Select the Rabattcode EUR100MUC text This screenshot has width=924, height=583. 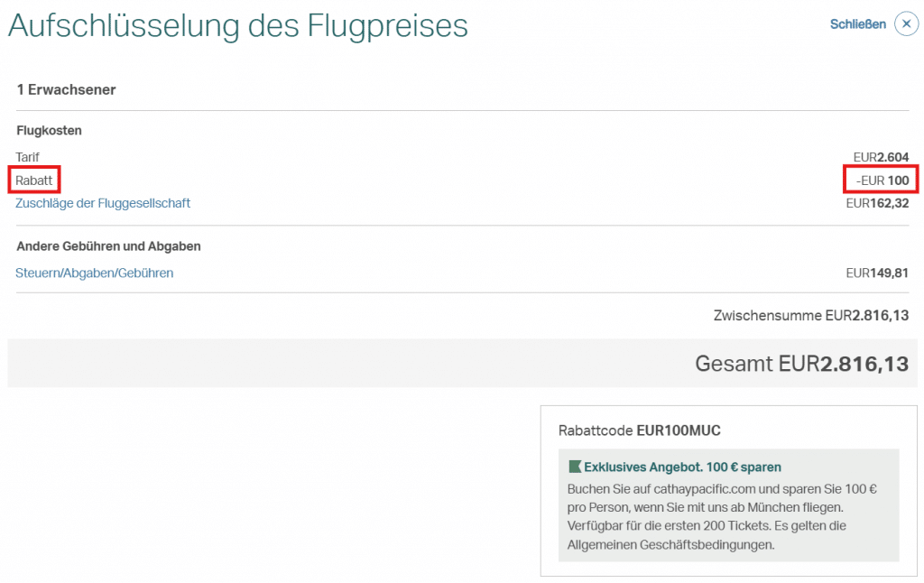click(x=639, y=430)
